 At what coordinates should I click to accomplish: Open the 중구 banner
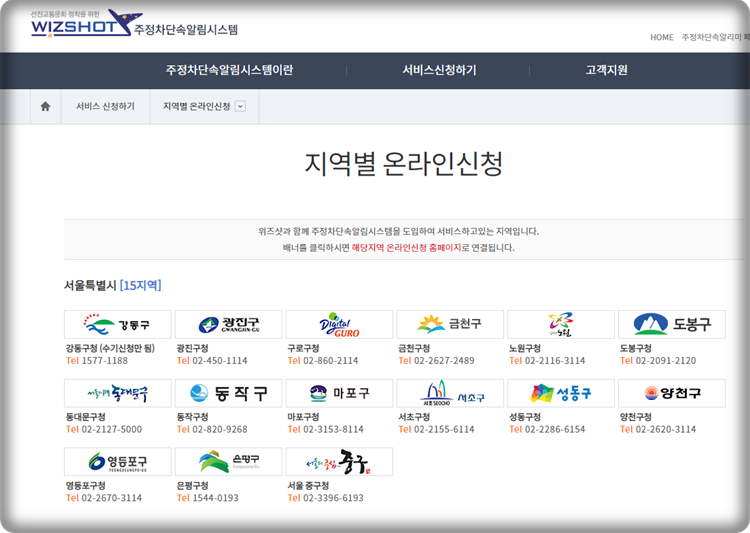(340, 462)
